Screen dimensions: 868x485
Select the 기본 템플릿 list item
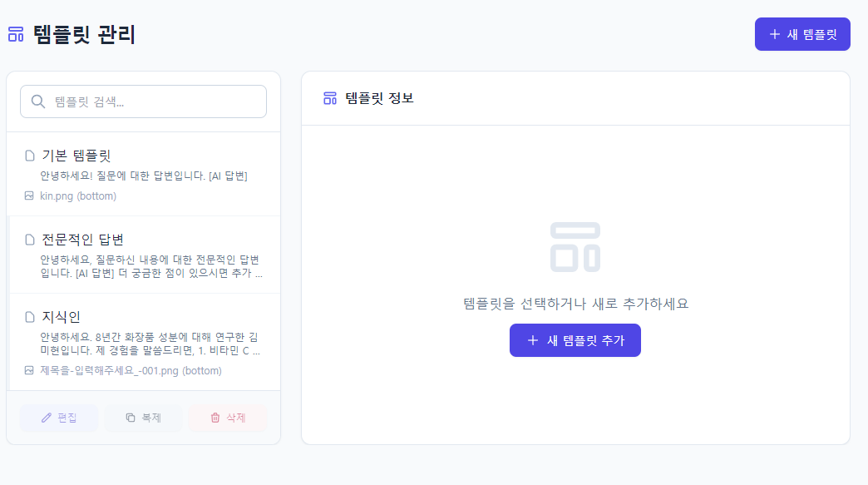[x=144, y=174]
